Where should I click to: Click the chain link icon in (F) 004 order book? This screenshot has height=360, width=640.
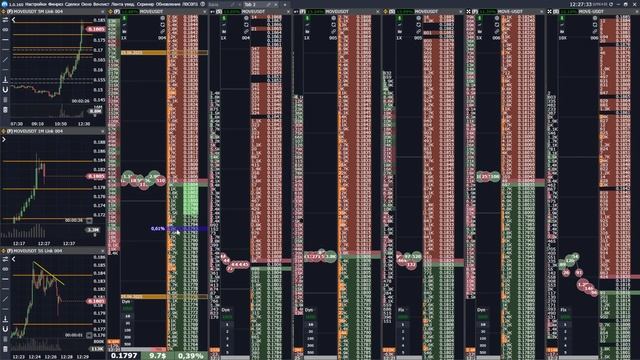point(162,31)
